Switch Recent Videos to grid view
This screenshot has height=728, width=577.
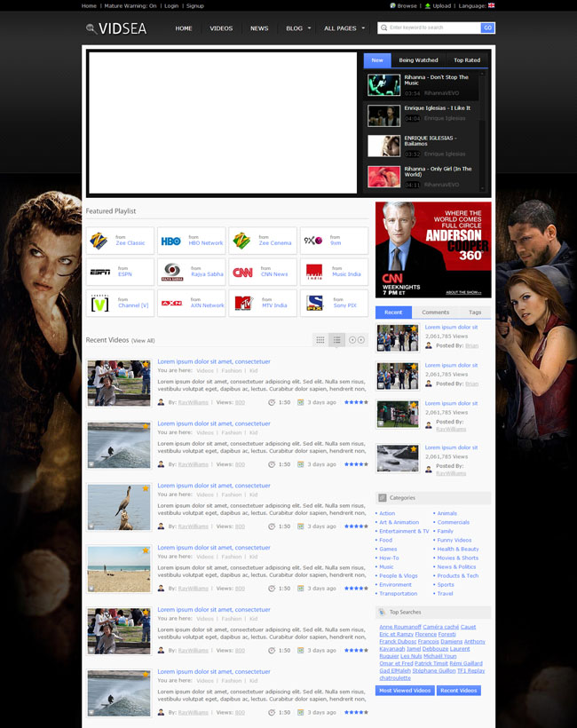point(320,340)
